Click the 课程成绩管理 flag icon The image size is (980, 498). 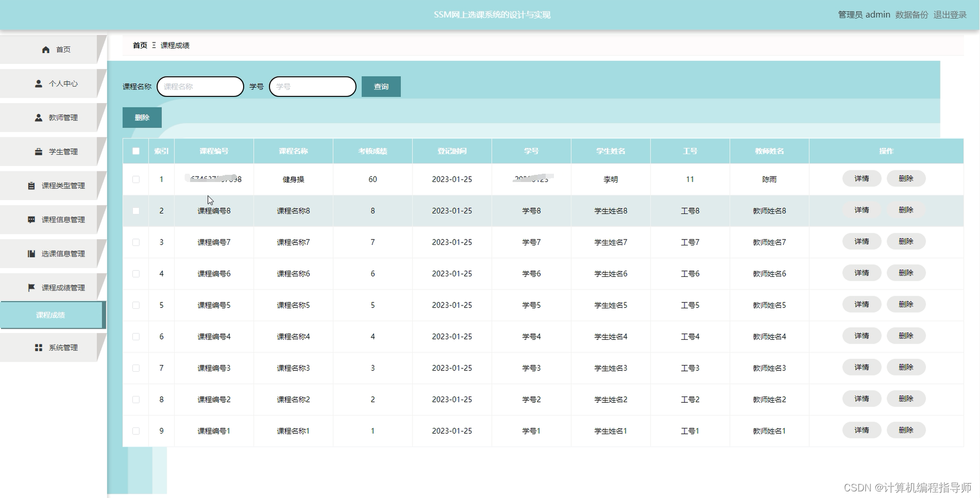coord(31,288)
